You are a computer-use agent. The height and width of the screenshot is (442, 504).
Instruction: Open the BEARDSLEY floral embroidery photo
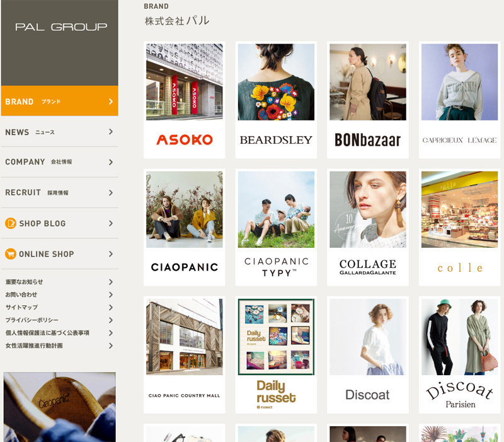tap(276, 82)
